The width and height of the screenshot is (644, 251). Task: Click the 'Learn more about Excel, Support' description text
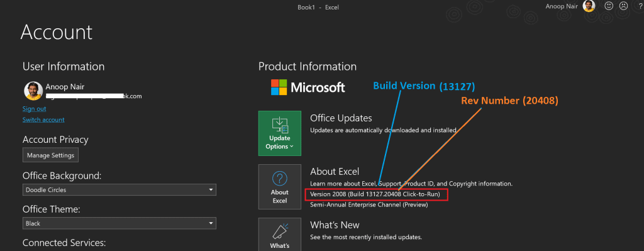(x=411, y=184)
